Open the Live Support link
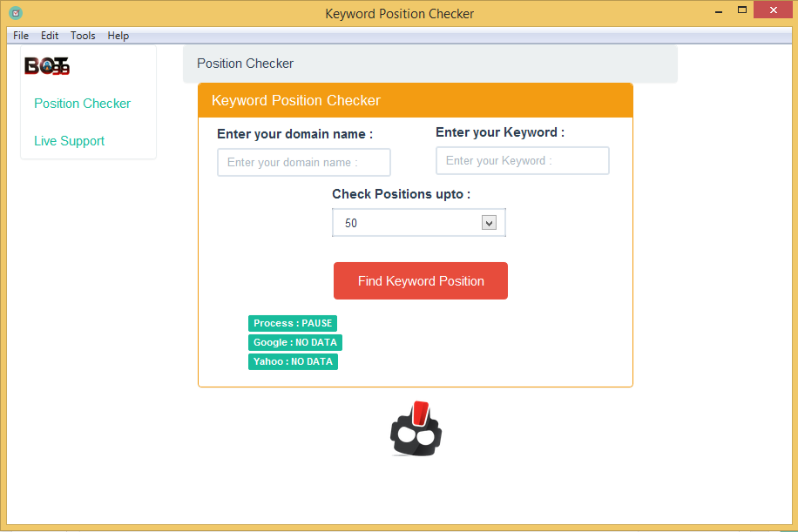Viewport: 798px width, 532px height. click(x=69, y=141)
